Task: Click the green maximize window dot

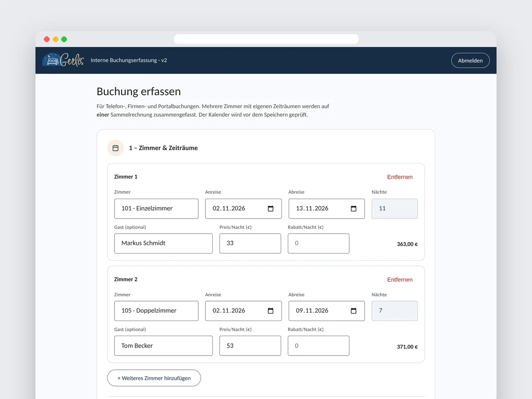Action: click(x=64, y=39)
